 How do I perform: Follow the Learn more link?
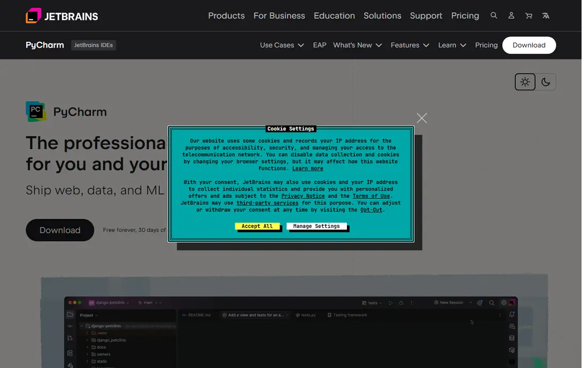click(x=307, y=168)
